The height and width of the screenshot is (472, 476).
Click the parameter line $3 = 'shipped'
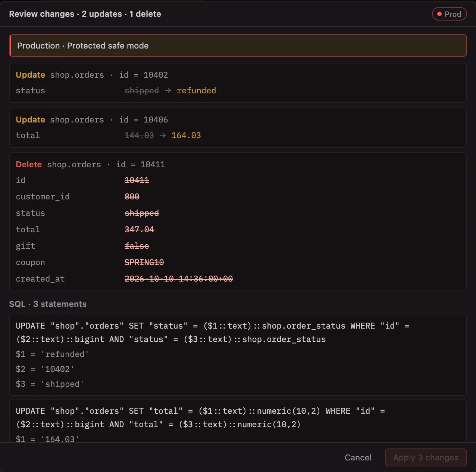click(50, 384)
